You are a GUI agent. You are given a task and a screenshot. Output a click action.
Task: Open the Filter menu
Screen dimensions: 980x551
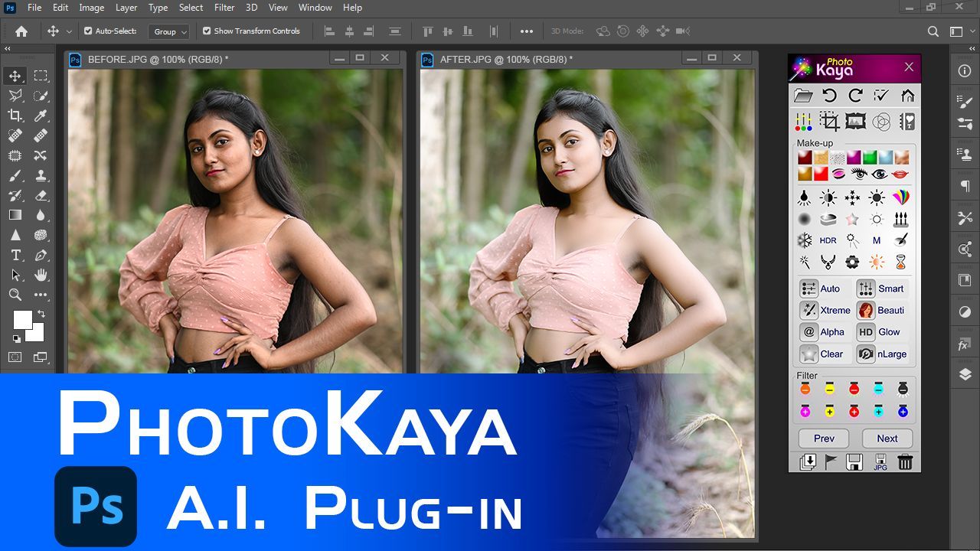pyautogui.click(x=224, y=8)
